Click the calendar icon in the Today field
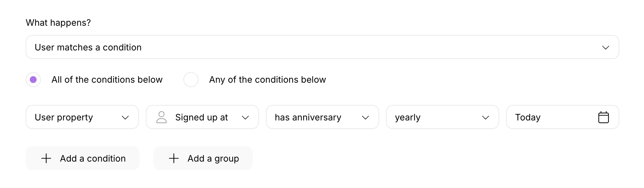 tap(603, 117)
